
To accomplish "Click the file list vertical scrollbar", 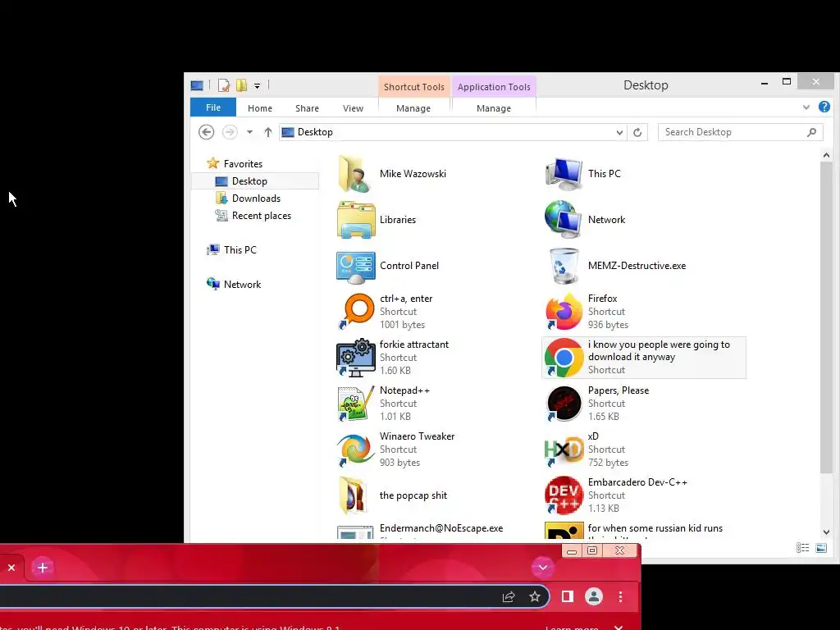I will tap(826, 317).
